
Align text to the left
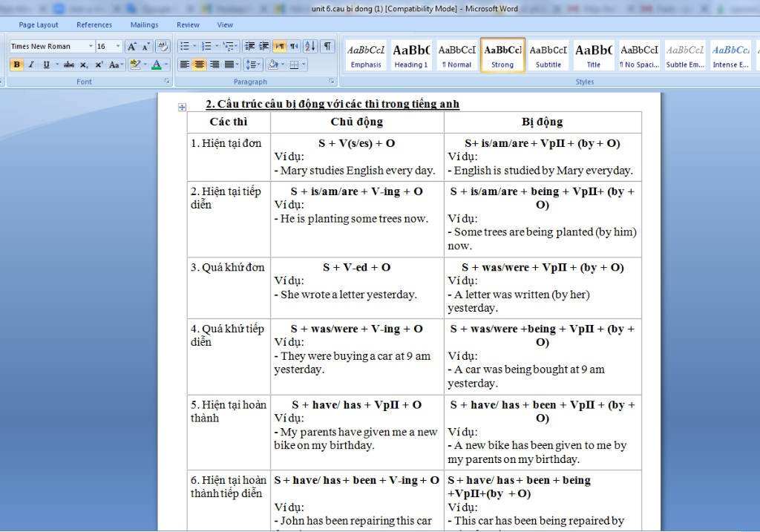click(x=185, y=65)
